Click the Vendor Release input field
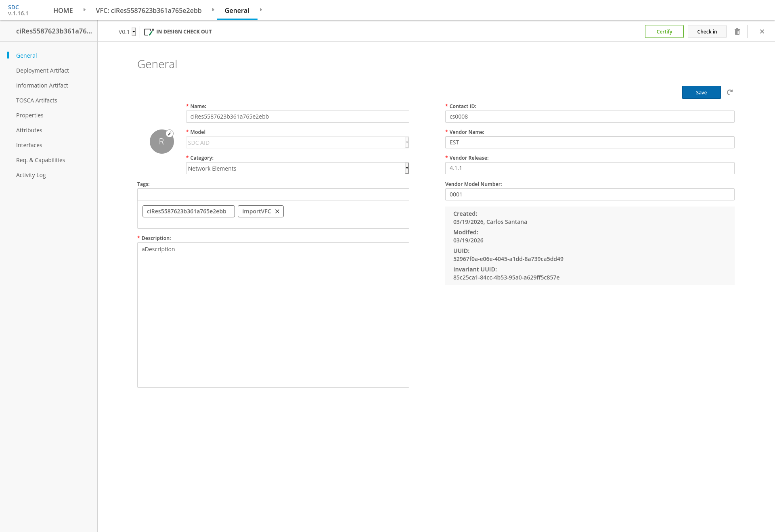The width and height of the screenshot is (775, 532). (589, 168)
